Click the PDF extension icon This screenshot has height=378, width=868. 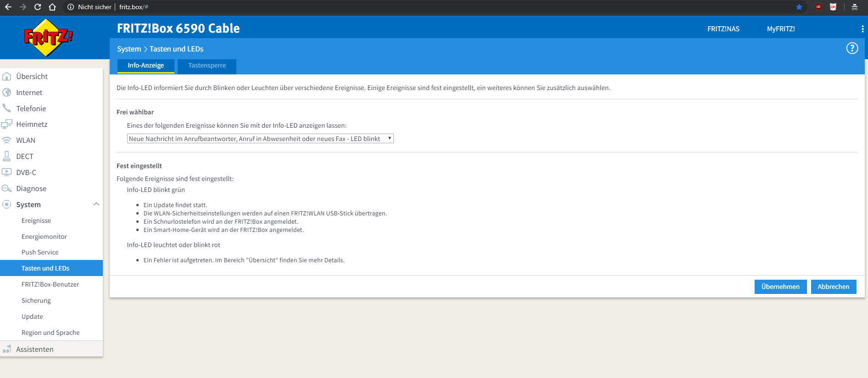point(833,7)
